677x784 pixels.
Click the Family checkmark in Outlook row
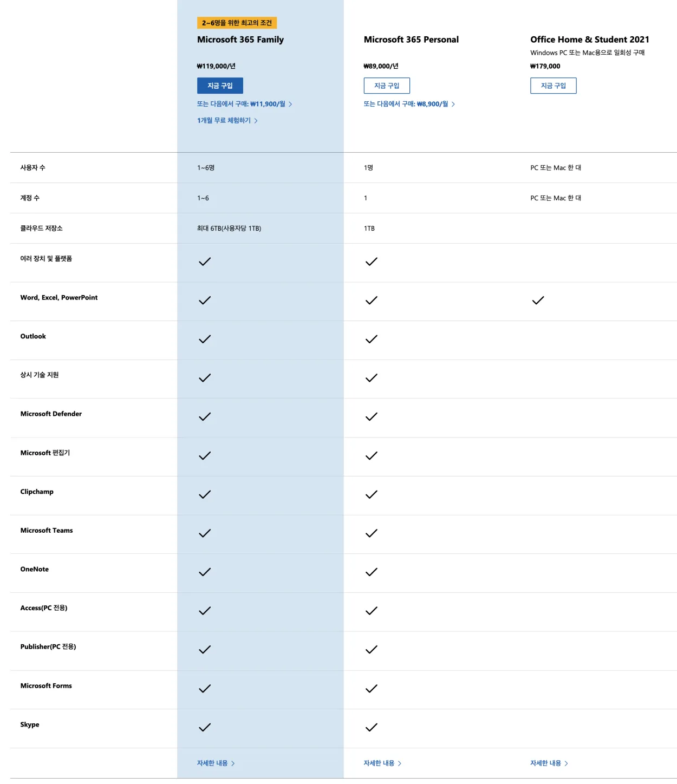coord(205,339)
